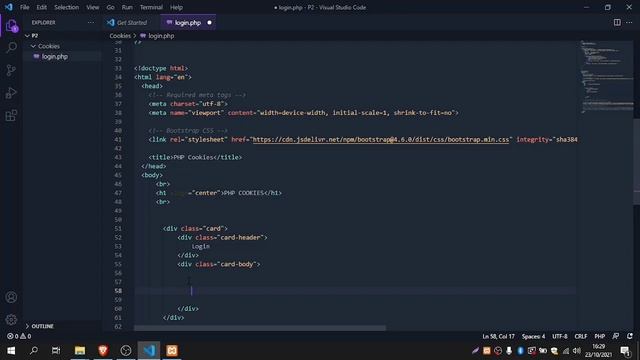Click the Login text on line 53

(x=201, y=247)
